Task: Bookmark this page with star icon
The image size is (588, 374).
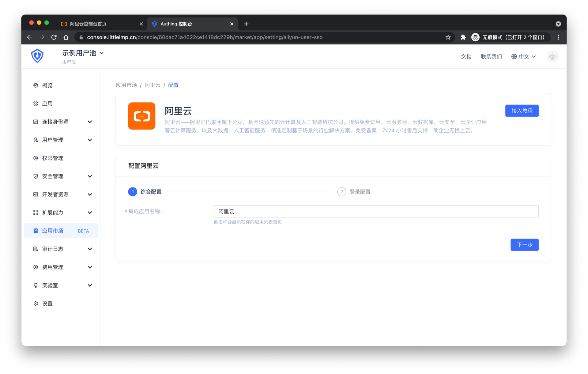Action: coord(448,37)
